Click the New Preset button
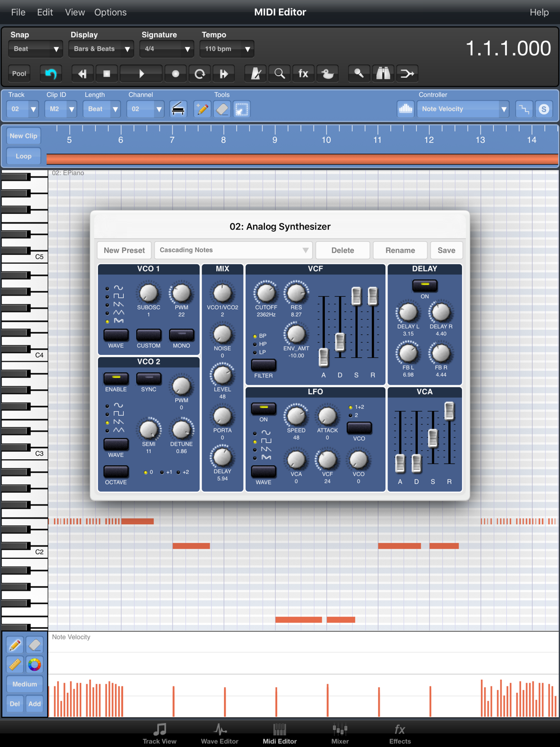 coord(124,250)
